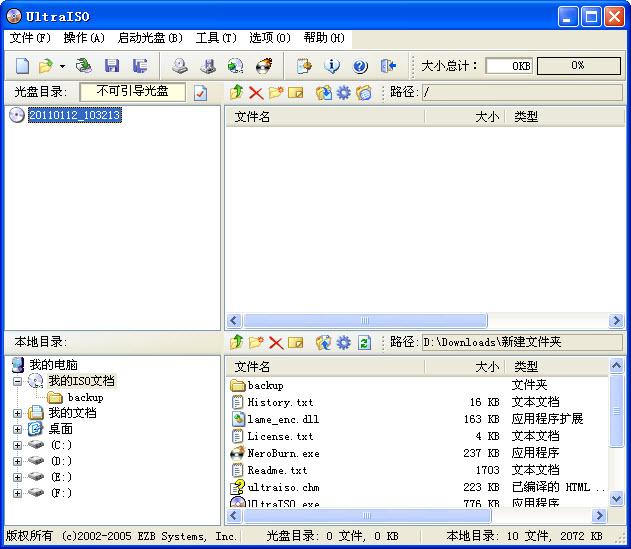
Task: Expand the (D:) drive node
Action: click(17, 461)
